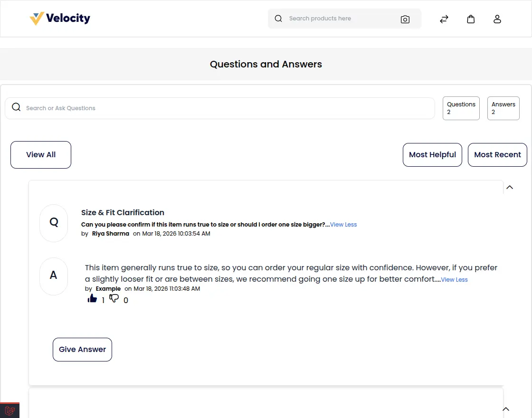
Task: Select the View All filter
Action: [x=40, y=154]
